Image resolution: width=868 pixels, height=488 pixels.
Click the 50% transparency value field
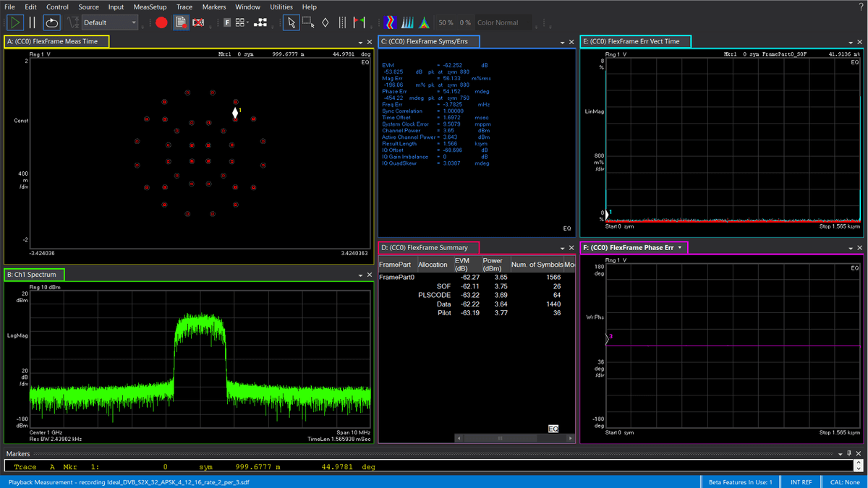(x=447, y=22)
